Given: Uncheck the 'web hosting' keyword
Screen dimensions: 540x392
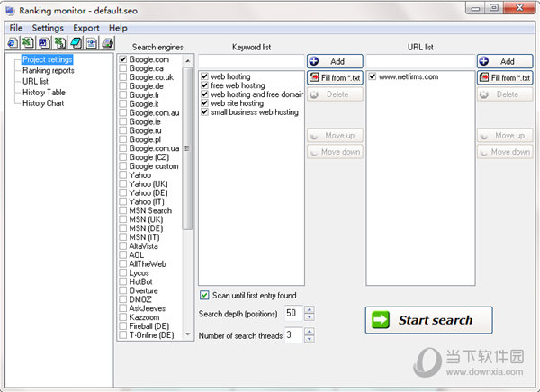Looking at the screenshot, I should pyautogui.click(x=204, y=76).
